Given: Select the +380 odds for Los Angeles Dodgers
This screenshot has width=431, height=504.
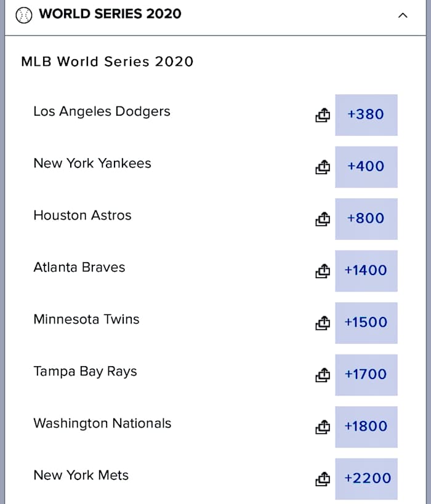Looking at the screenshot, I should (x=366, y=115).
